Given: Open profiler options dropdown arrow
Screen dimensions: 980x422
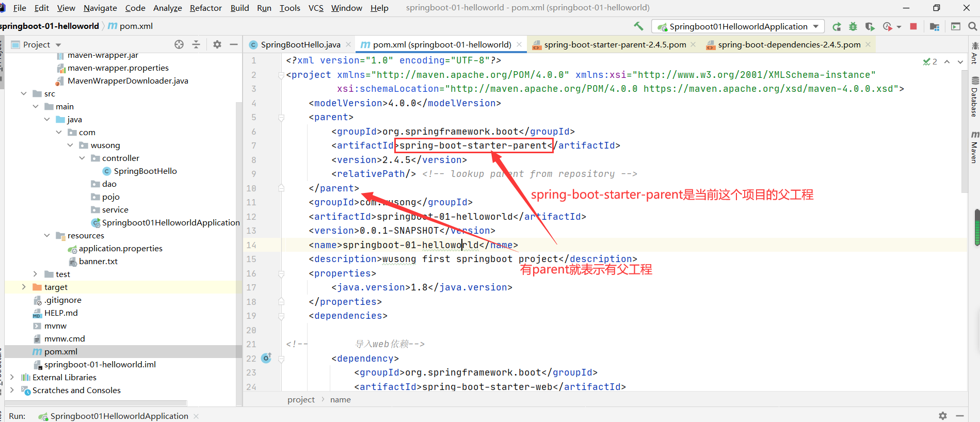Looking at the screenshot, I should pyautogui.click(x=898, y=26).
